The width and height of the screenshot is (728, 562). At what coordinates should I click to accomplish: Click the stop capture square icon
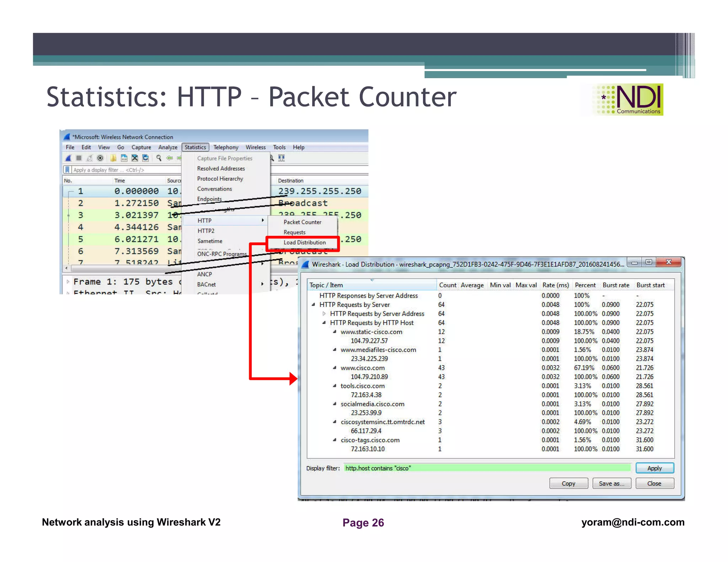pyautogui.click(x=79, y=158)
